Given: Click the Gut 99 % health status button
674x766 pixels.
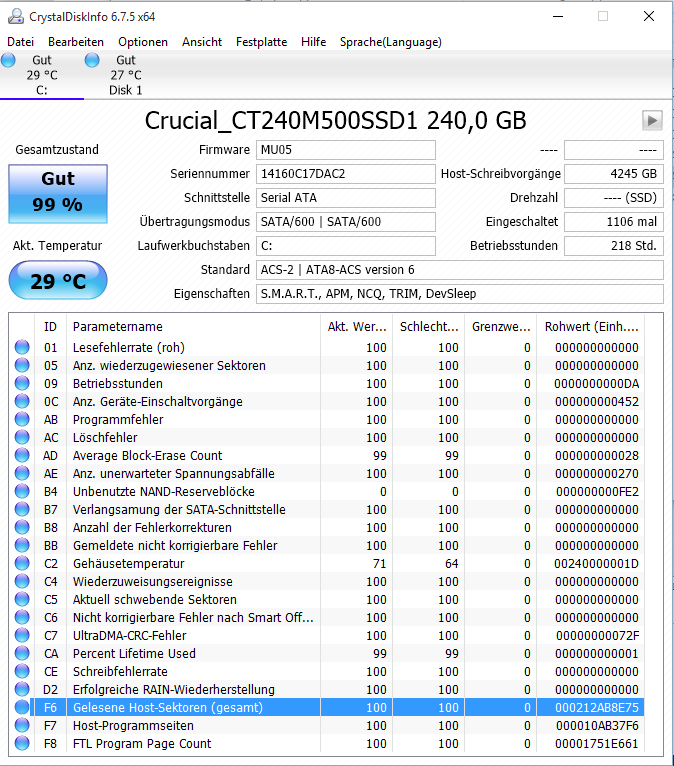Looking at the screenshot, I should pos(58,193).
